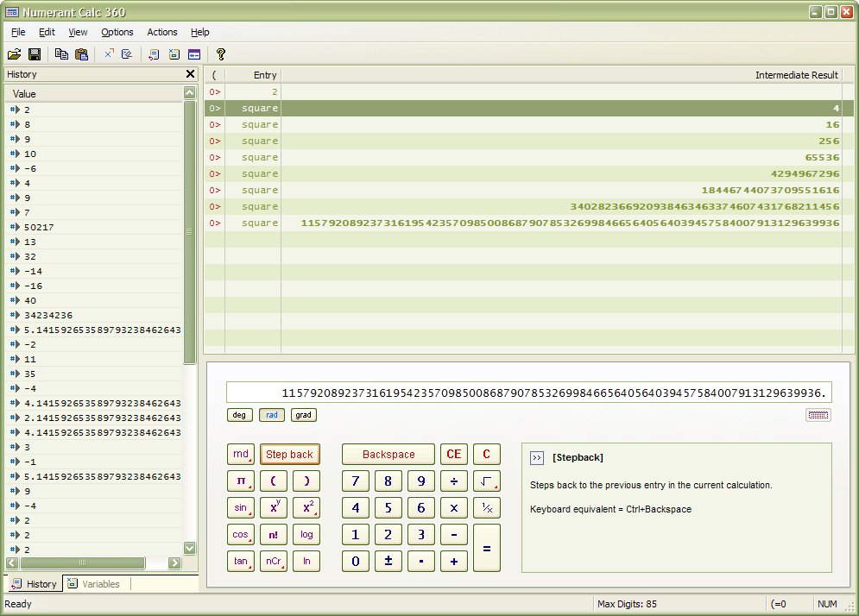Open the Edit menu

point(47,32)
